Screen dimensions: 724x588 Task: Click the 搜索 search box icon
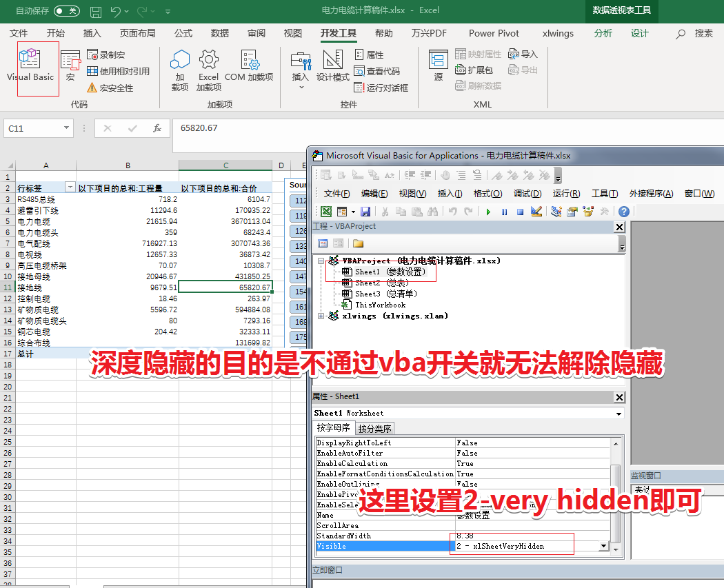click(680, 34)
